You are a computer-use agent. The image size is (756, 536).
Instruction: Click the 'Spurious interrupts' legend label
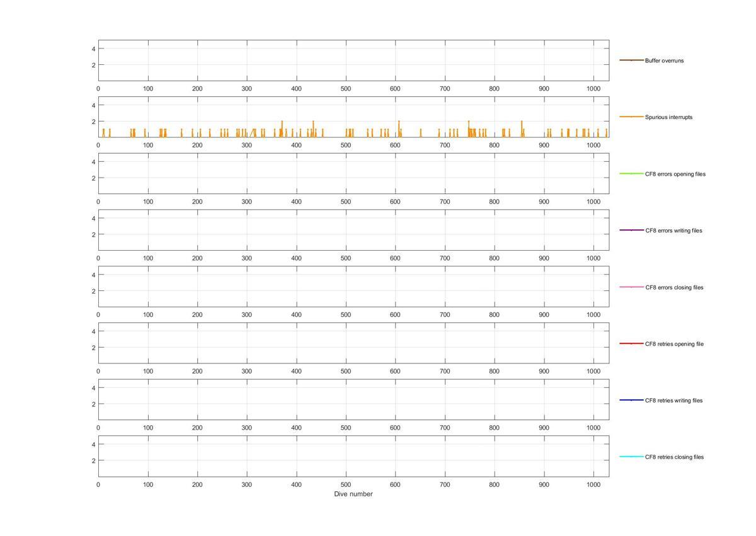pyautogui.click(x=668, y=117)
